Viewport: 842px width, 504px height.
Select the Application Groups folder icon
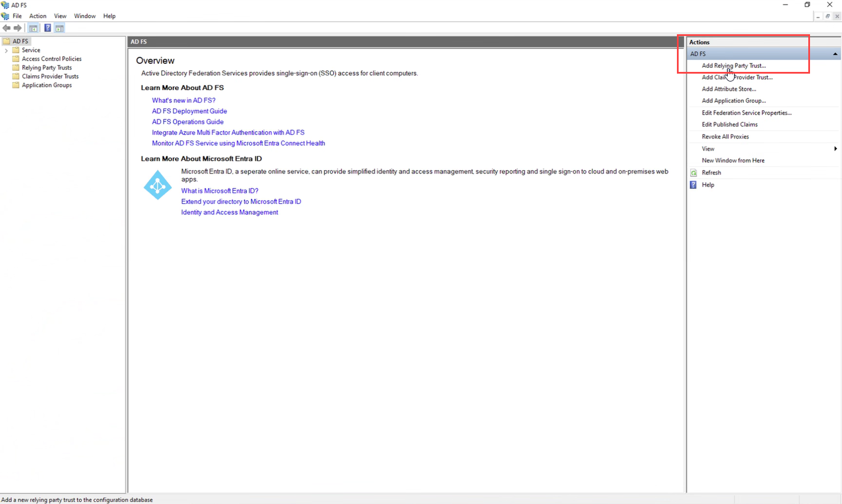[16, 85]
